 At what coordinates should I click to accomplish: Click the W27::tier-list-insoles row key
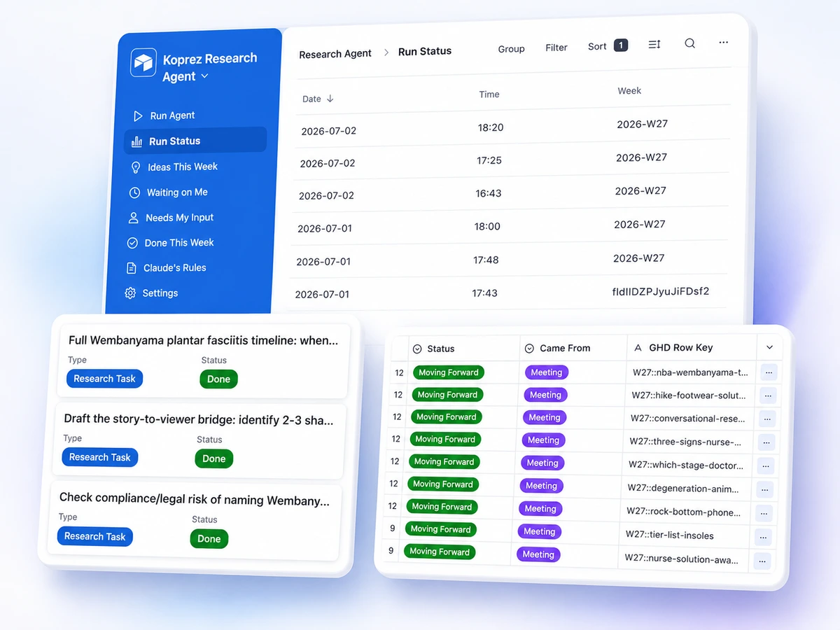670,535
